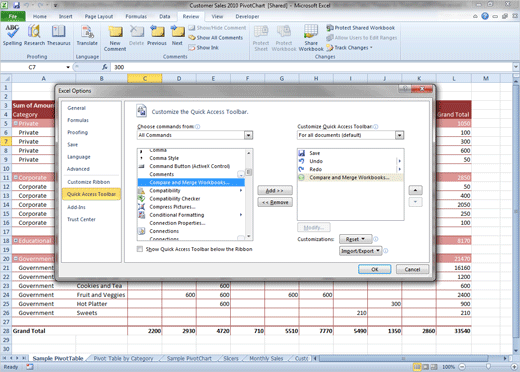Open the Pivot Table by Category sheet
Screen dimensions: 520x372
[x=123, y=358]
